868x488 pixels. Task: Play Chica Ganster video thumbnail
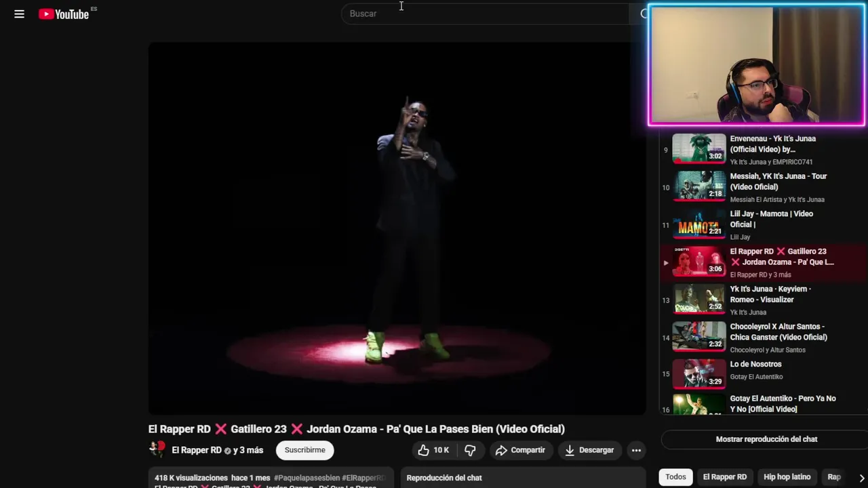698,337
